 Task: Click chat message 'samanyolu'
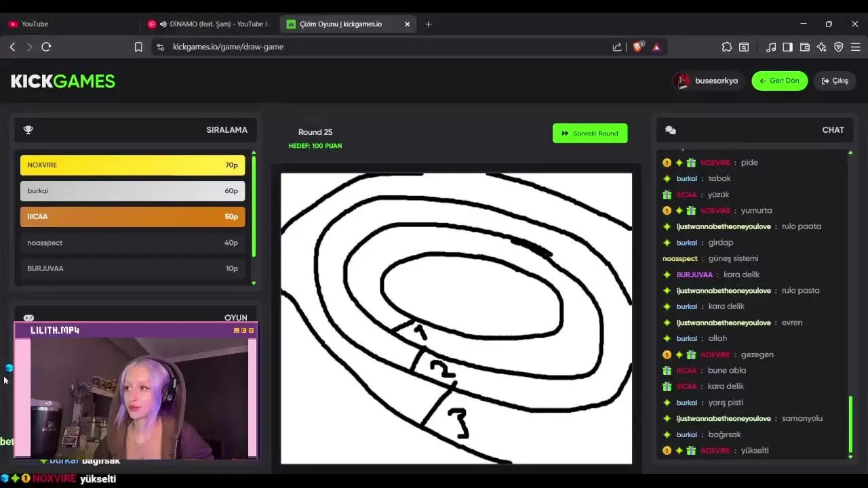(x=802, y=418)
